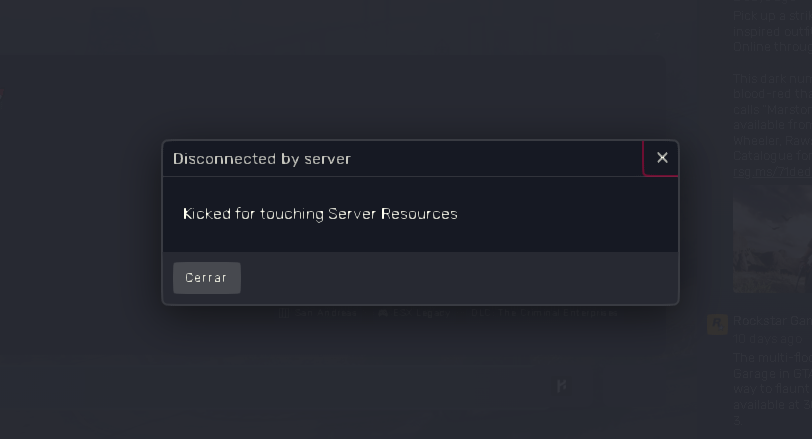Close the Disconnected by server dialog
Image resolution: width=812 pixels, height=439 pixels.
(x=661, y=158)
